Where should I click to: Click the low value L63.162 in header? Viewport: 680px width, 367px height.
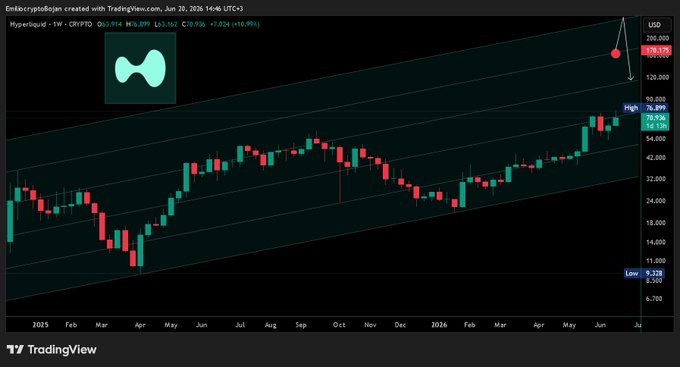[166, 24]
